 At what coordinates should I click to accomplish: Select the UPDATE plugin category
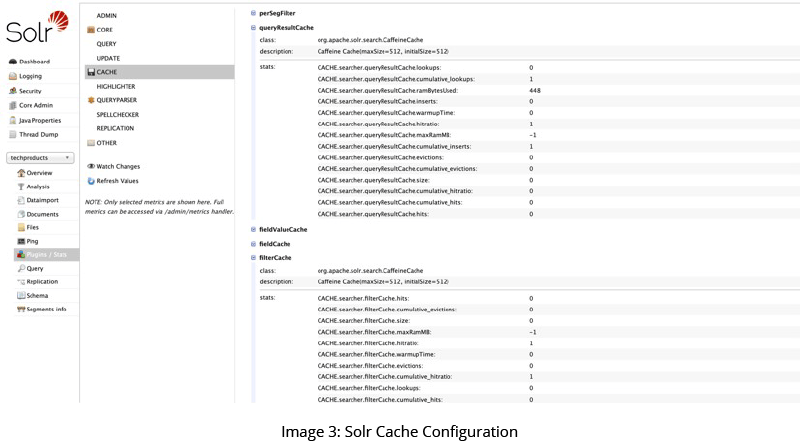(108, 58)
